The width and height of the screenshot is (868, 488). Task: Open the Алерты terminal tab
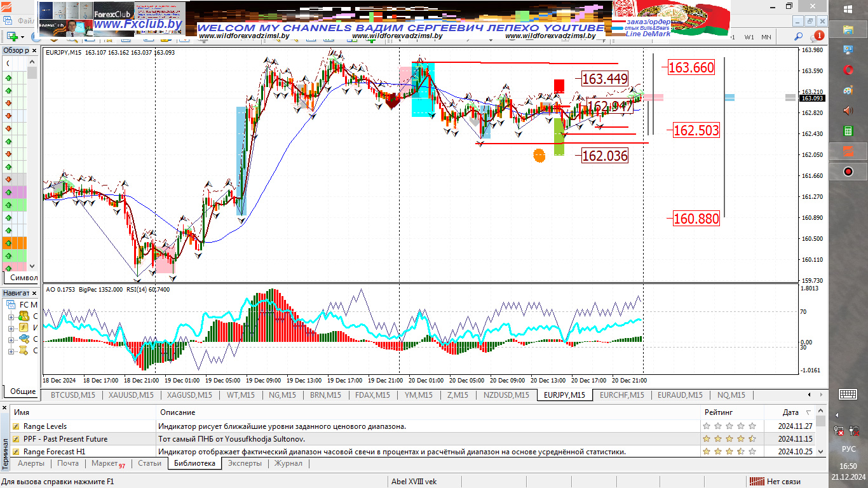click(x=31, y=464)
